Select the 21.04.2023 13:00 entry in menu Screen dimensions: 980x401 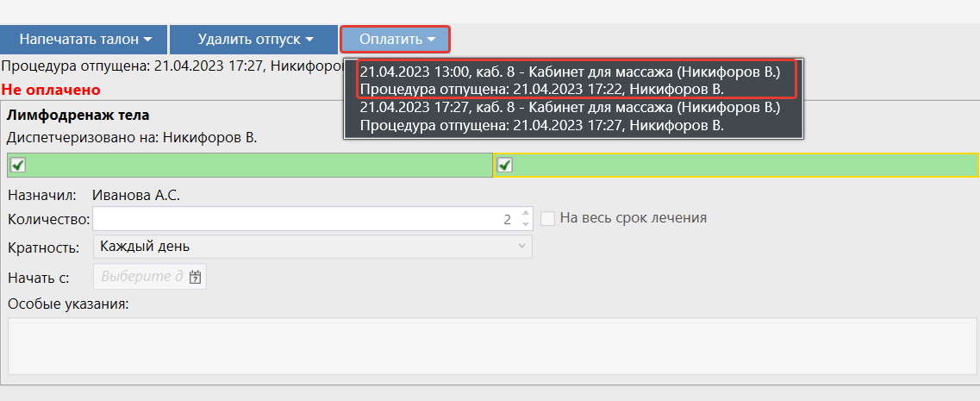point(570,79)
